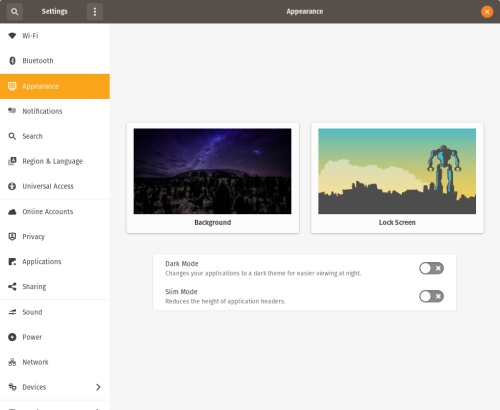
Task: Click the Power icon in sidebar
Action: coord(12,337)
